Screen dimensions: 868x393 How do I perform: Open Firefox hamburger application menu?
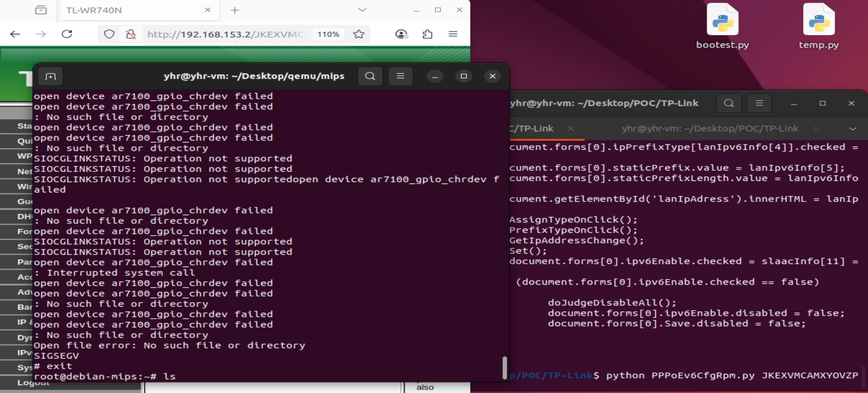coord(453,34)
